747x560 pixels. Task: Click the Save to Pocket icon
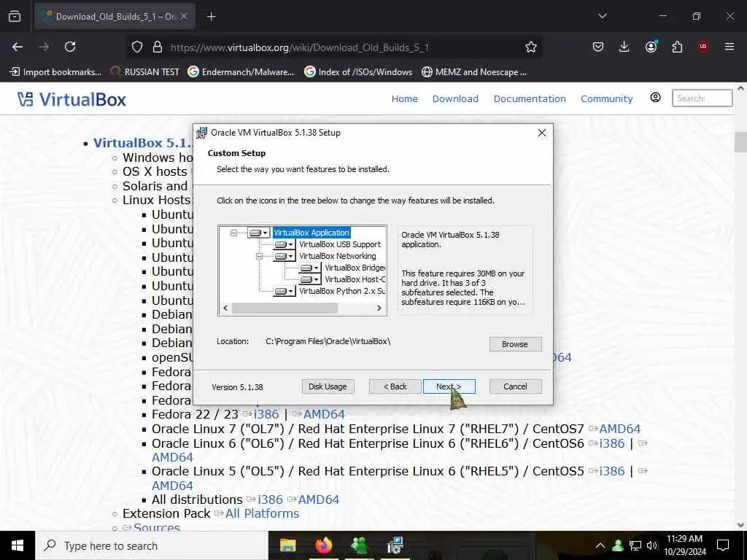tap(598, 47)
